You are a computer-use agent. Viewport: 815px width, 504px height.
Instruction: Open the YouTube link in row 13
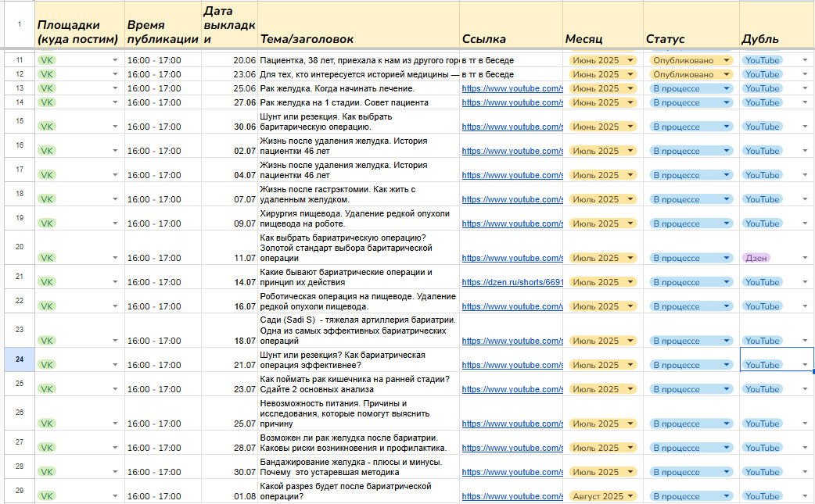tap(512, 89)
